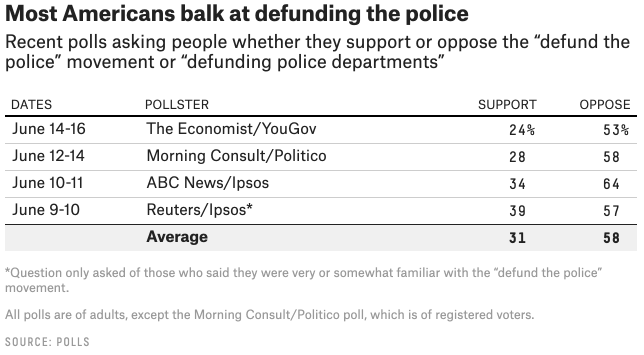644x355 pixels.
Task: Click the June 12-14 date cell
Action: coord(48,156)
